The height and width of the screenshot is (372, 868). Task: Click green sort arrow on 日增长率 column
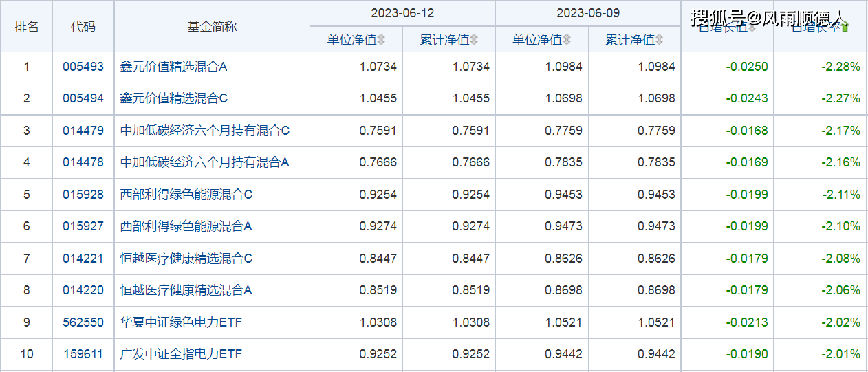(845, 28)
